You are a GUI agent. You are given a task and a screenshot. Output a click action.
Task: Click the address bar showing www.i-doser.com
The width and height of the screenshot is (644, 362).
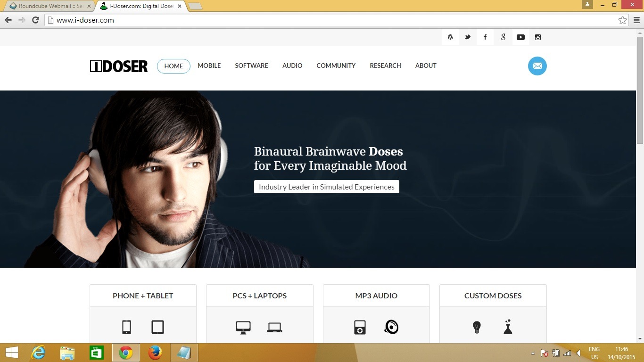[330, 20]
